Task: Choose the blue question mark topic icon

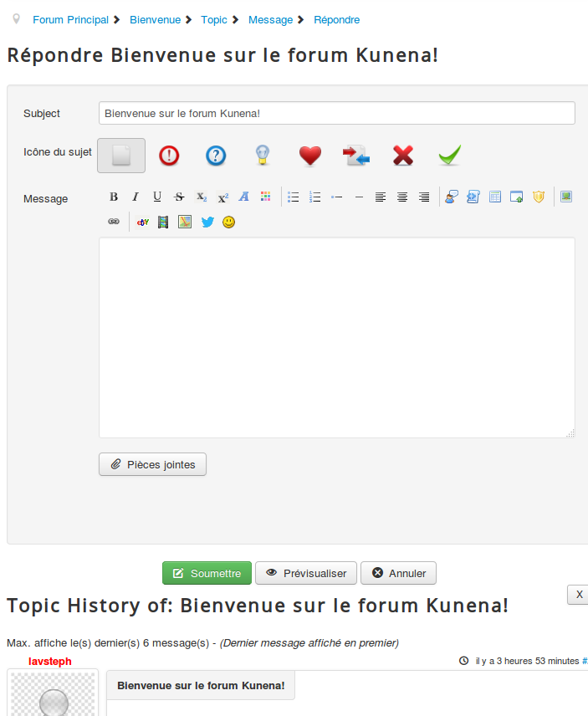Action: point(216,156)
